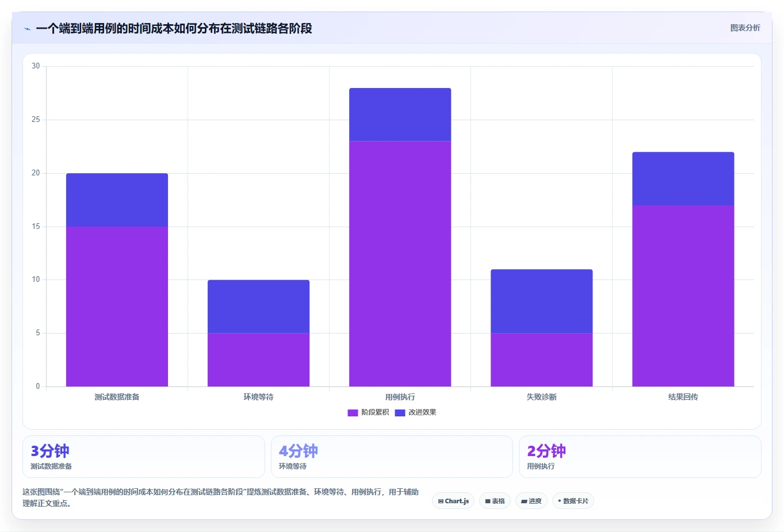This screenshot has height=532, width=784.
Task: Click the 3分钟 stat value
Action: (50, 451)
